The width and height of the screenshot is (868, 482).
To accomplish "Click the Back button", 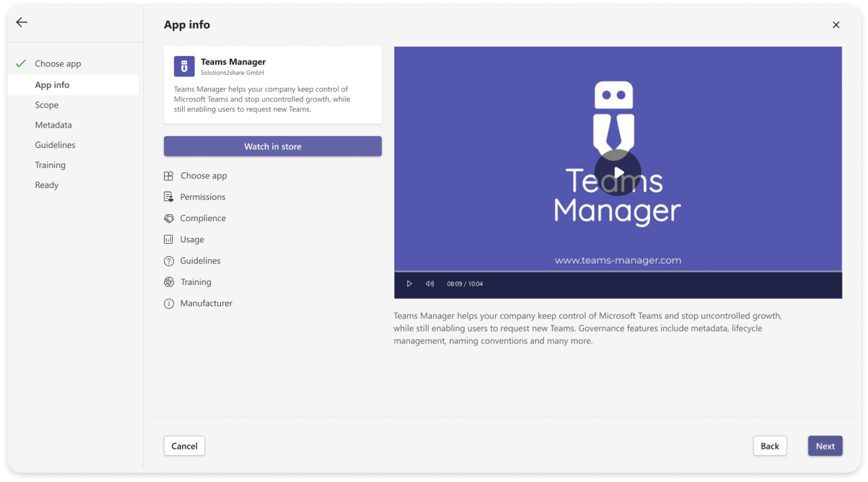I will pyautogui.click(x=770, y=446).
